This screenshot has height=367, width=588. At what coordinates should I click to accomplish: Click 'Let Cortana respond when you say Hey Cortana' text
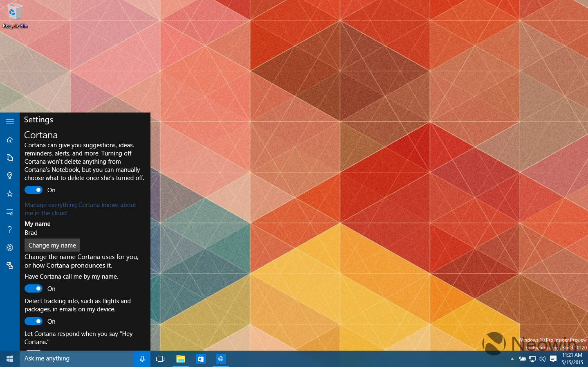pyautogui.click(x=79, y=338)
